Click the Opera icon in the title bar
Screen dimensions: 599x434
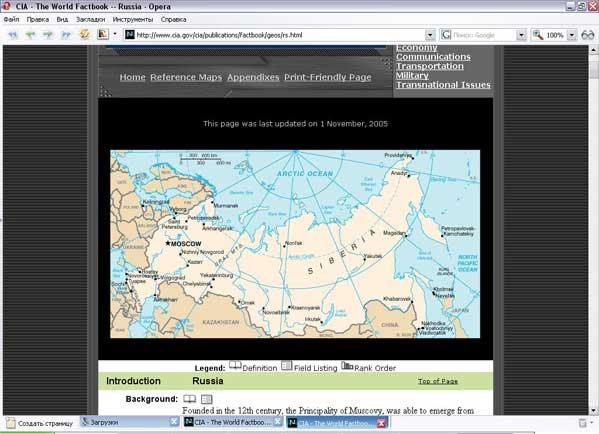point(6,6)
